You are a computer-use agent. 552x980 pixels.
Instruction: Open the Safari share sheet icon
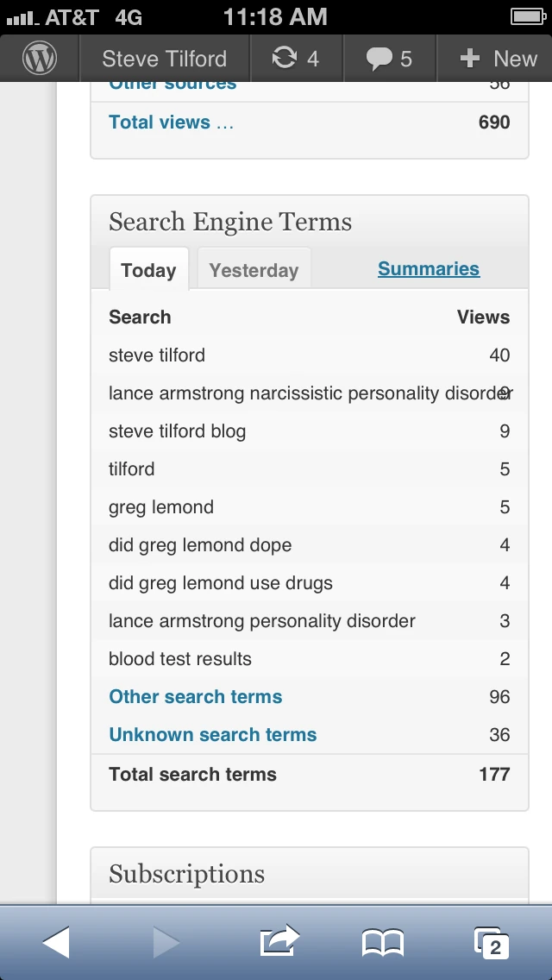click(x=278, y=942)
